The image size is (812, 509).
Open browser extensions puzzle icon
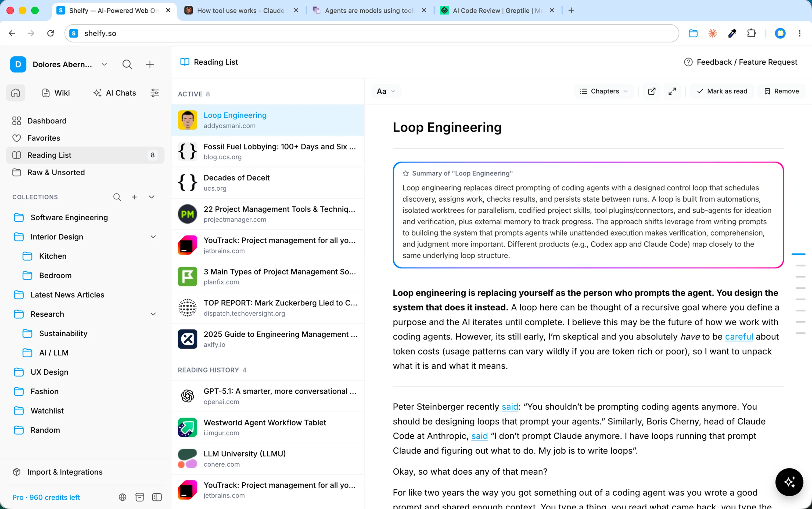[752, 33]
